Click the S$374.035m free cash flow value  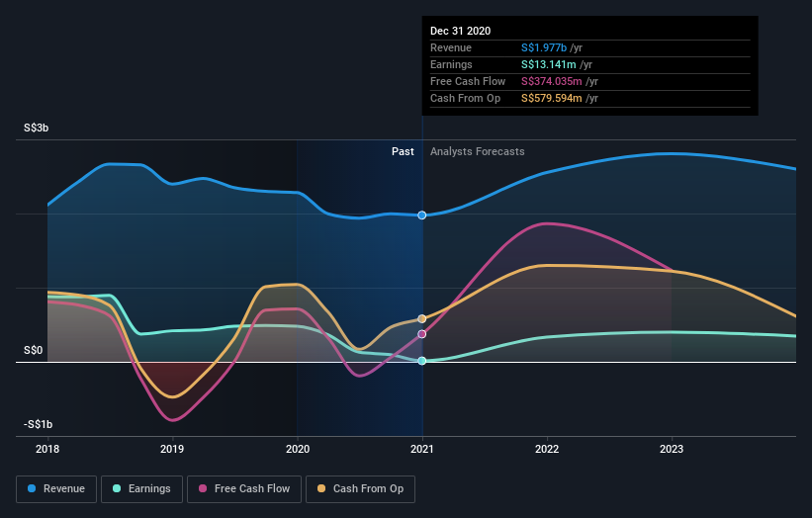pos(552,81)
